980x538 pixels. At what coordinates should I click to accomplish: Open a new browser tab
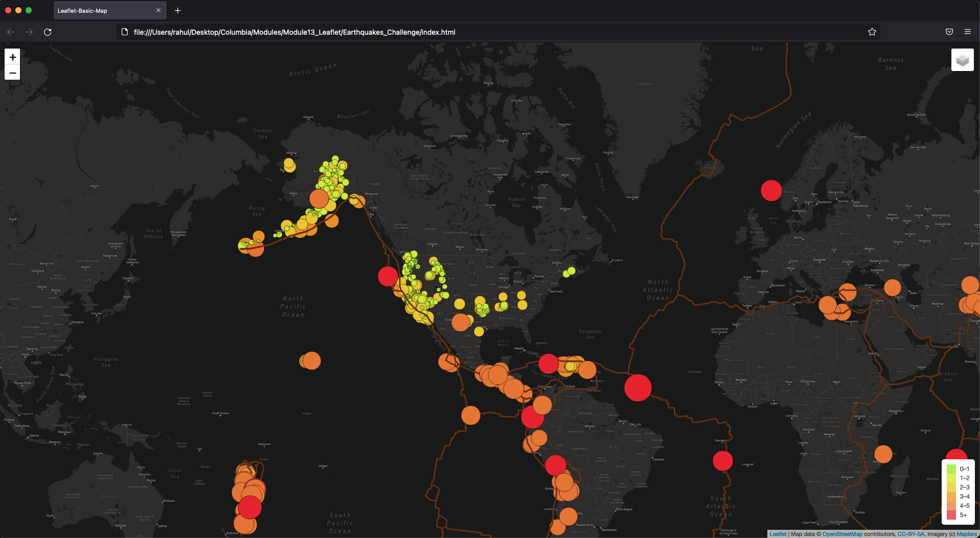177,10
